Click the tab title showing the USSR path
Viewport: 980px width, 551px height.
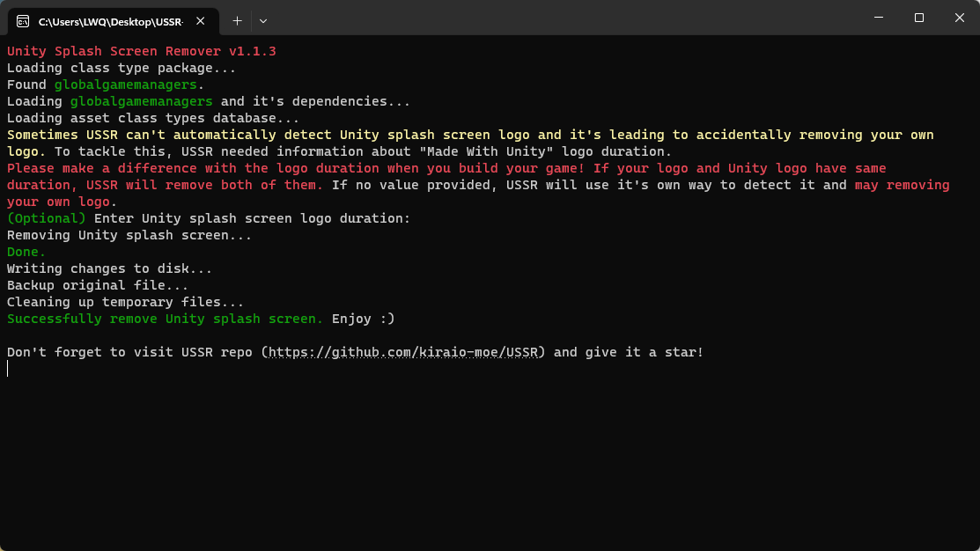[110, 20]
